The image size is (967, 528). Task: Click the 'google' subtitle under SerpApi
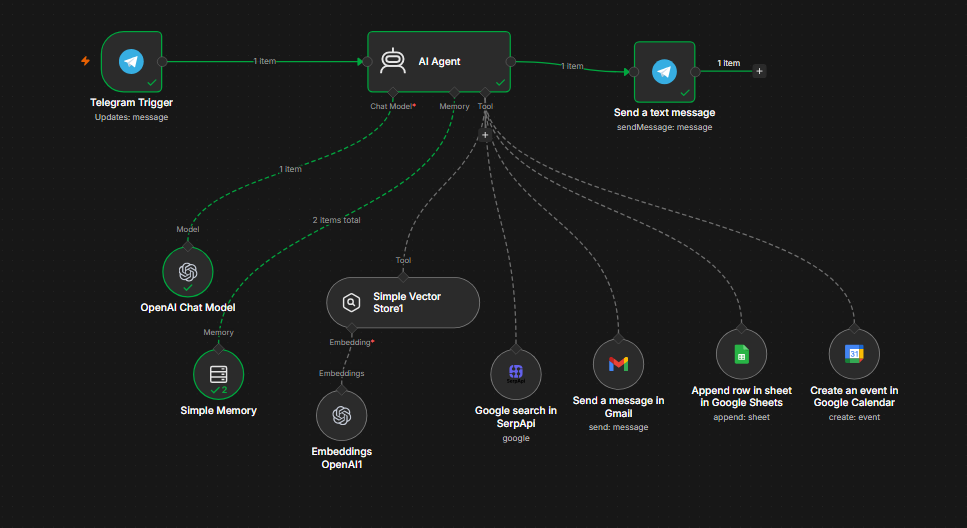coord(516,439)
